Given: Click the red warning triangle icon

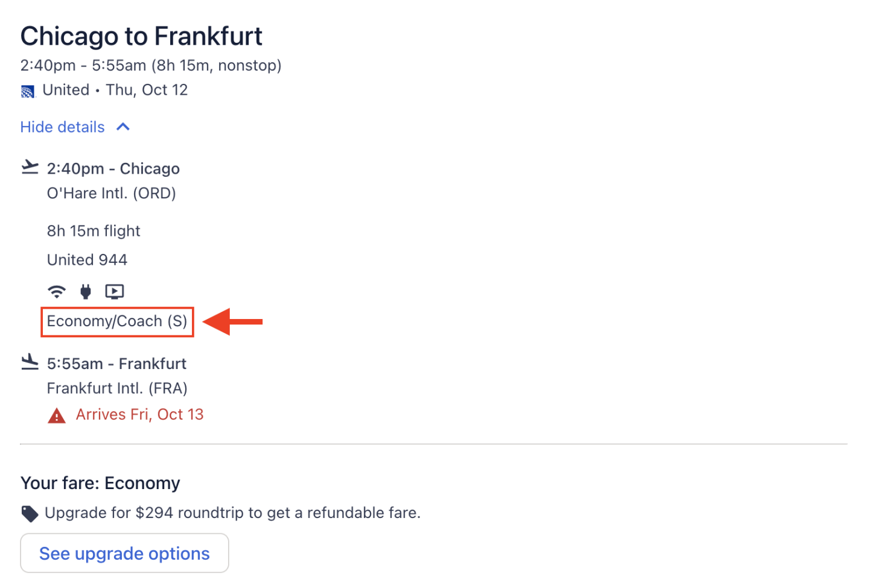Looking at the screenshot, I should click(x=57, y=416).
